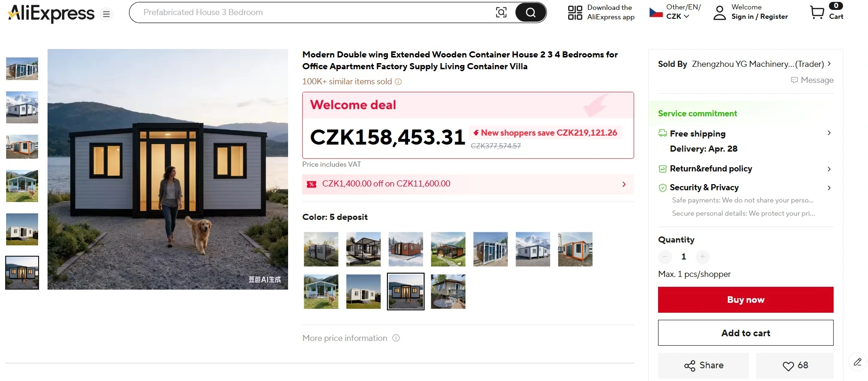
Task: Select the red container house color option
Action: click(406, 249)
